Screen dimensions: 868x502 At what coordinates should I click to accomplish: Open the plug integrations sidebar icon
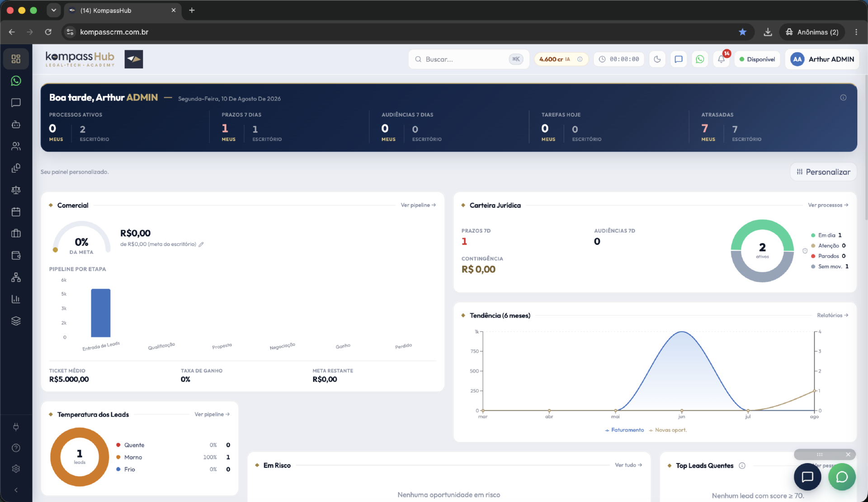[x=16, y=426]
